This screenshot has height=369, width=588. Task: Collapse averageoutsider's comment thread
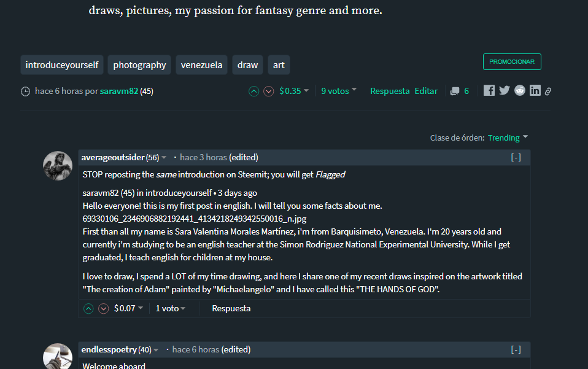[516, 157]
